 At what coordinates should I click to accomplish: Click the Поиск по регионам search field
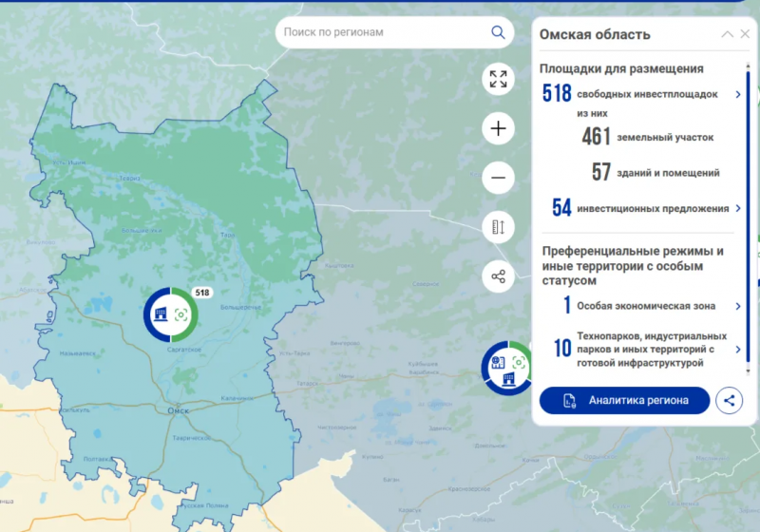[x=385, y=32]
